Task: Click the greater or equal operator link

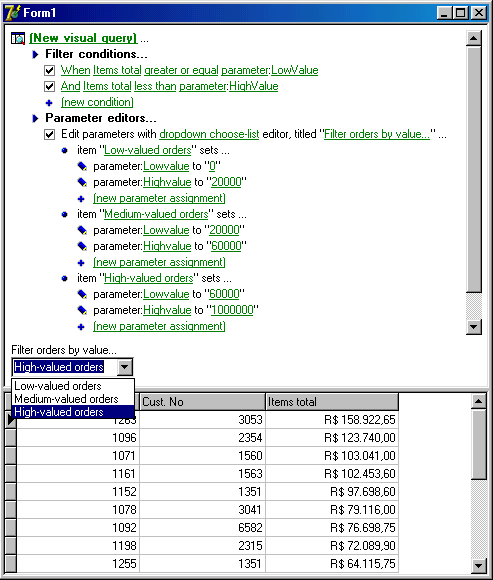Action: [x=181, y=70]
